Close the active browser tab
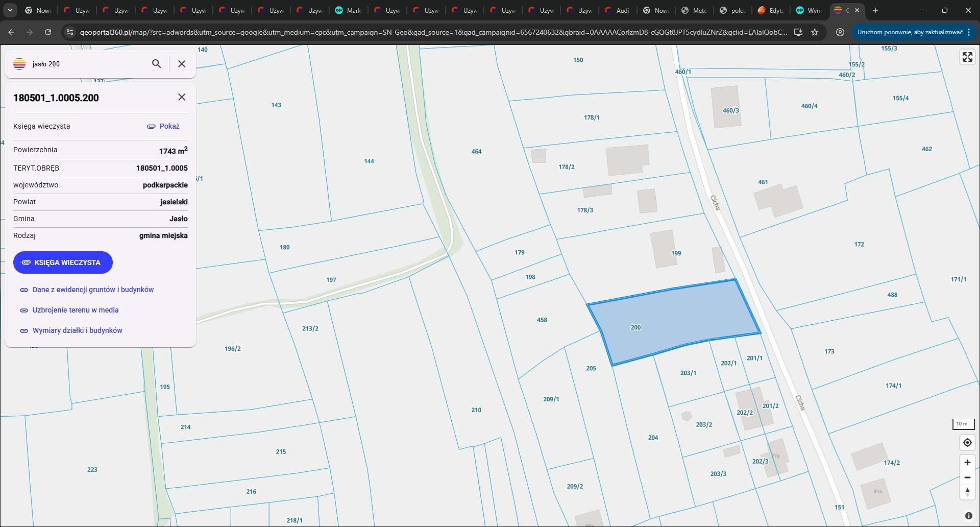The width and height of the screenshot is (980, 527). (x=857, y=10)
